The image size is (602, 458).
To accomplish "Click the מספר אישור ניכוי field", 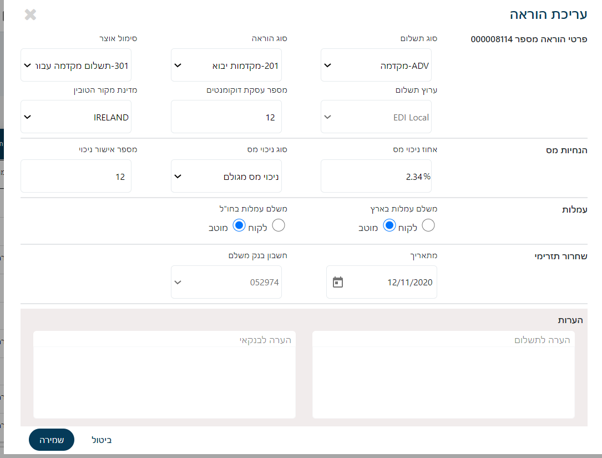I will click(x=76, y=177).
